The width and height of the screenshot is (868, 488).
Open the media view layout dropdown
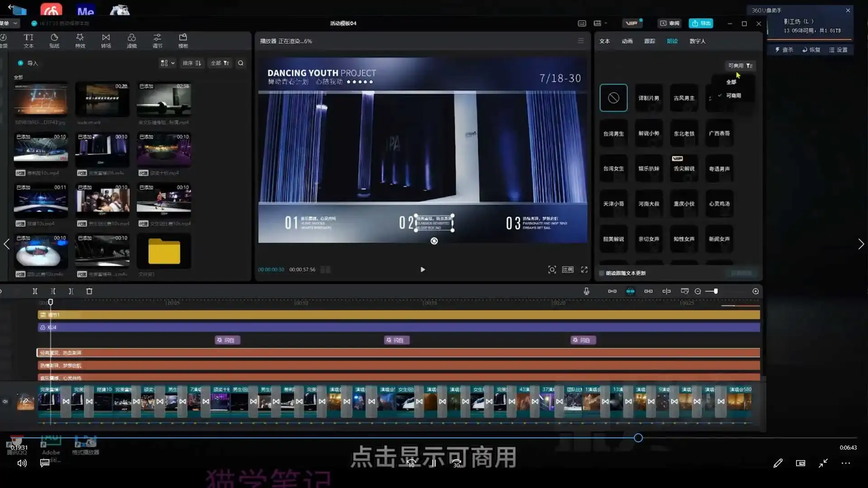point(167,63)
